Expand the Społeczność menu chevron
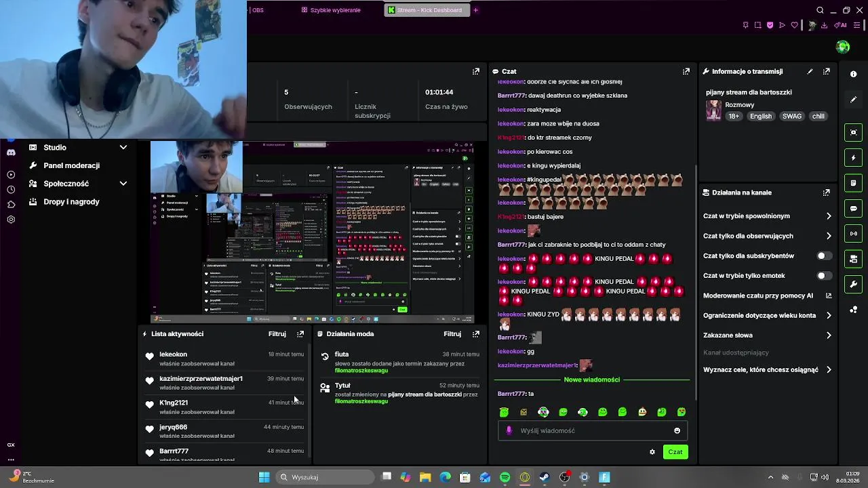This screenshot has width=868, height=488. coord(123,183)
